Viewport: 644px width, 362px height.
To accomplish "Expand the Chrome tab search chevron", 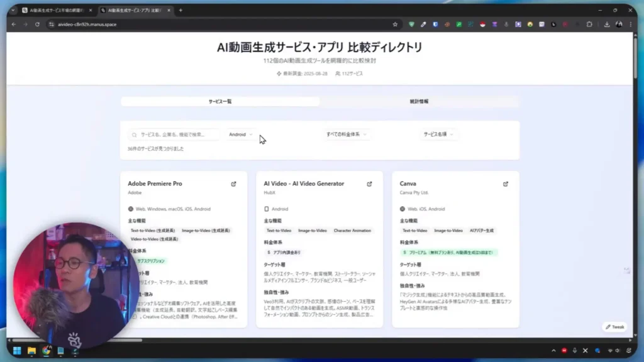I will click(13, 10).
